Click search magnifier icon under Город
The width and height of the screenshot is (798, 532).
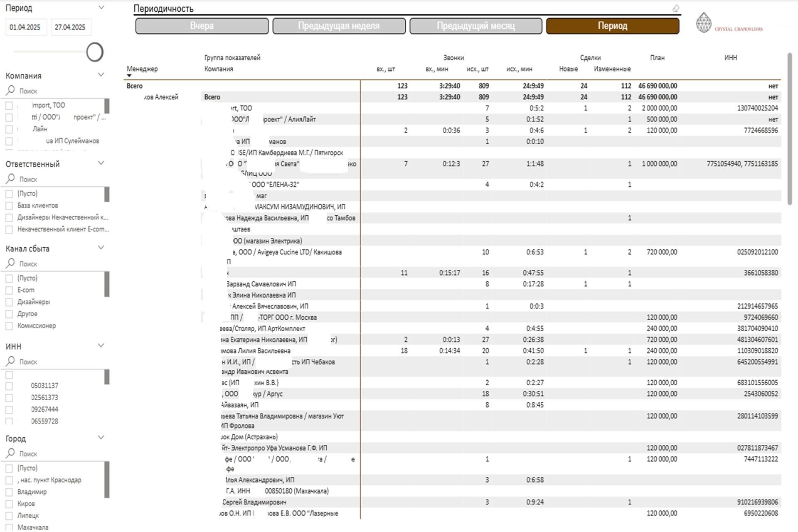11,453
